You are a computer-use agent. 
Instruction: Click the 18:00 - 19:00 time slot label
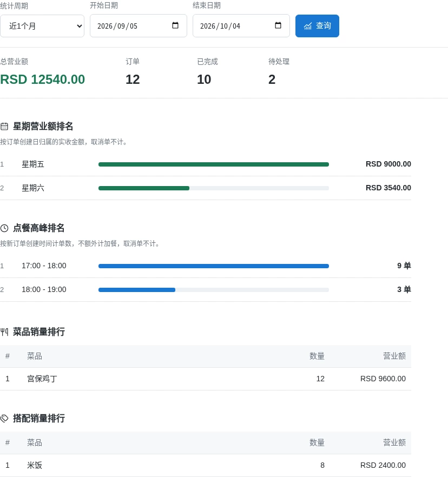coord(44,289)
